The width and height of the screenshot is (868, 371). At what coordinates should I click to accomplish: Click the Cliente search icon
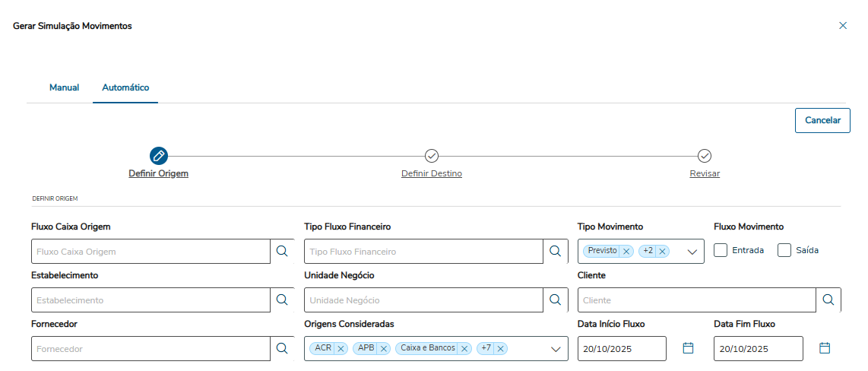coord(828,300)
